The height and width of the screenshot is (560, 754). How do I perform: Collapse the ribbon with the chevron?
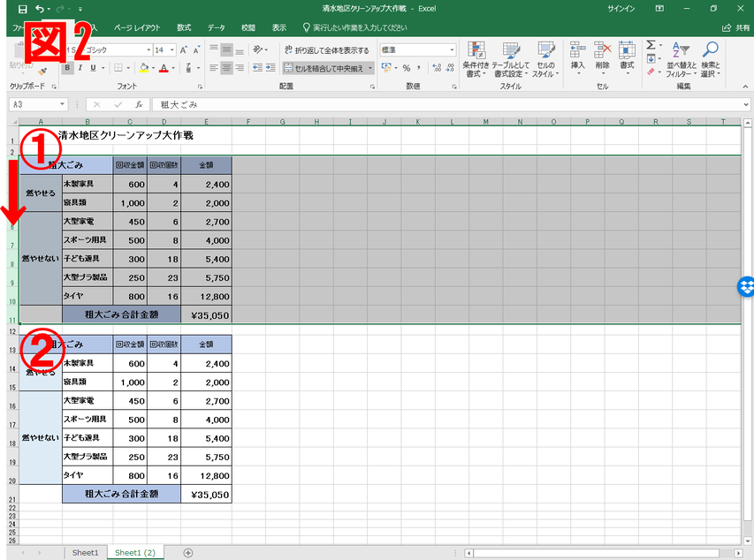pos(745,87)
